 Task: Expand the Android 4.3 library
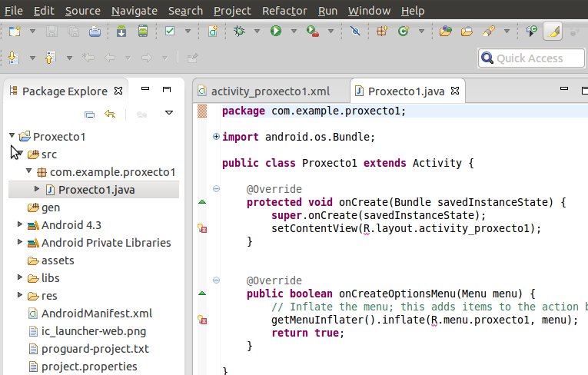pos(20,224)
